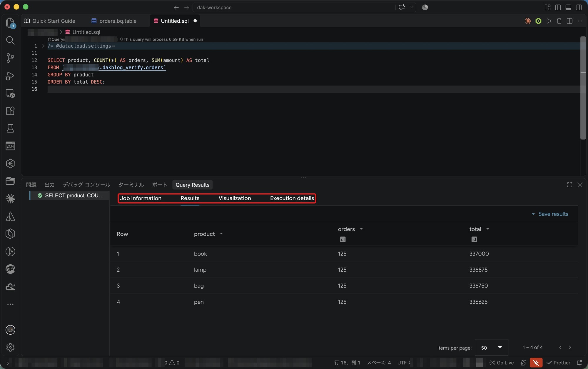Open the total column dropdown arrow
The image size is (588, 369).
(487, 229)
